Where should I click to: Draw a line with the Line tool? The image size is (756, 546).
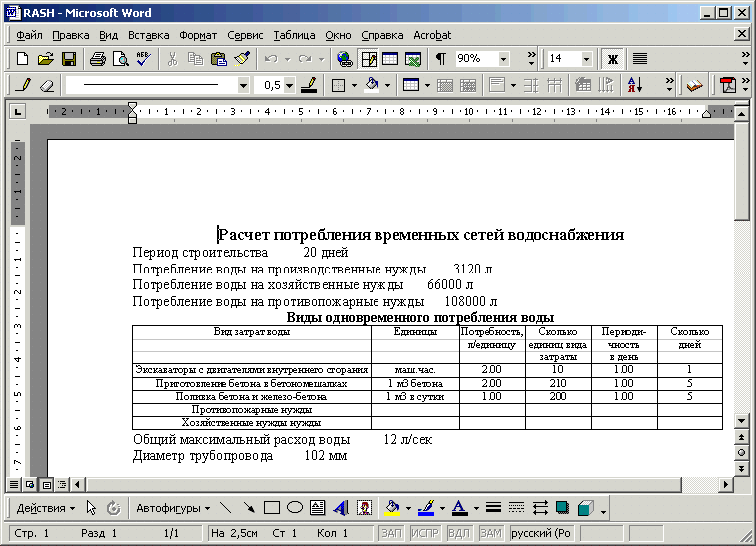225,508
